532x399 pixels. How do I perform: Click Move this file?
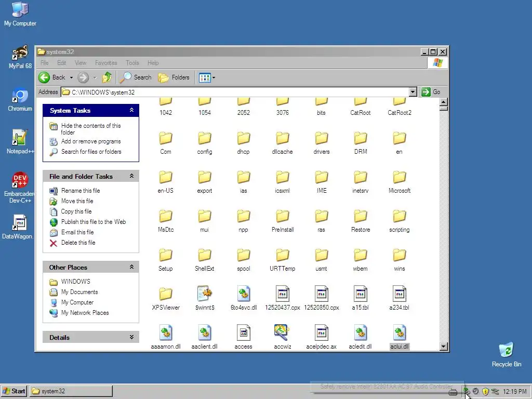(77, 201)
